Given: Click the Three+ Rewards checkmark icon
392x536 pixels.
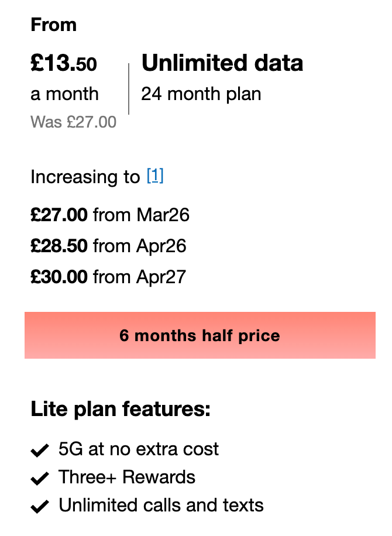Looking at the screenshot, I should (40, 478).
